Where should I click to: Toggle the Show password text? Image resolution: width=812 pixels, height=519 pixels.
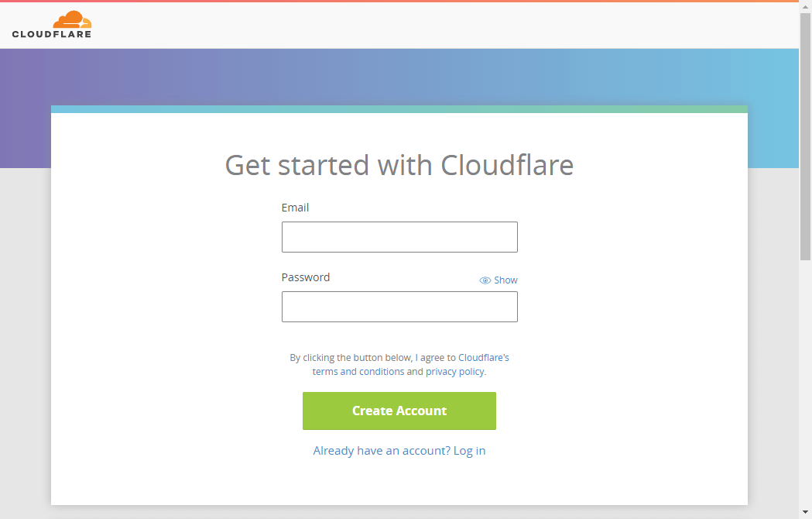coord(505,280)
